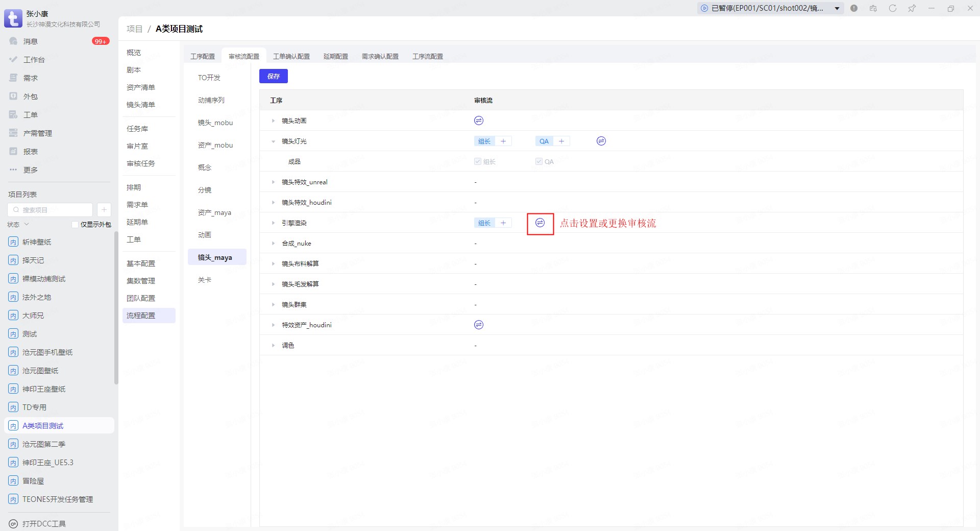The height and width of the screenshot is (531, 980).
Task: Click add project plus icon
Action: coord(104,210)
